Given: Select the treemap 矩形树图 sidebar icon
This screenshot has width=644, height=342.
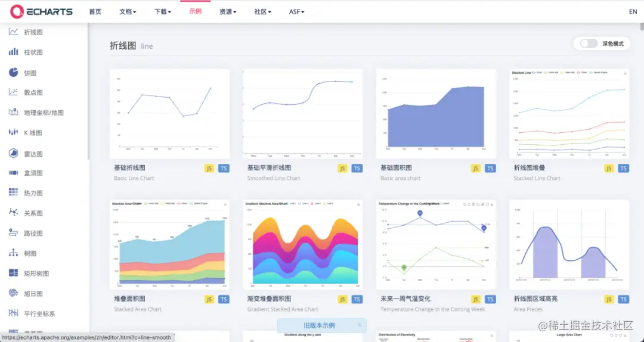Looking at the screenshot, I should click(13, 273).
